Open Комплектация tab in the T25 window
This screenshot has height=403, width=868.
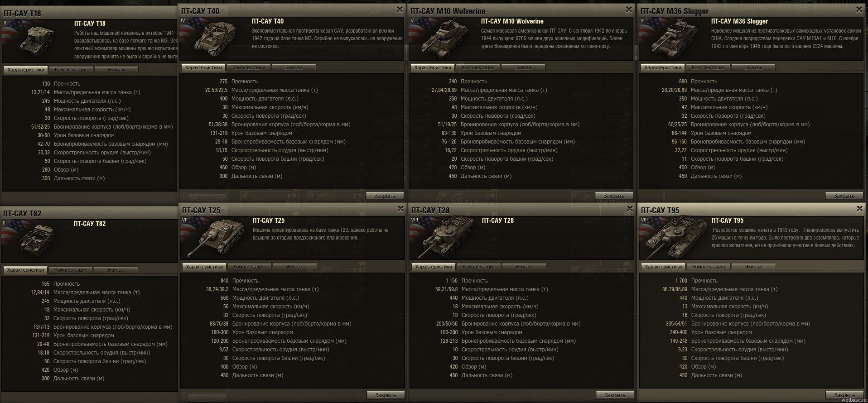[x=250, y=267]
